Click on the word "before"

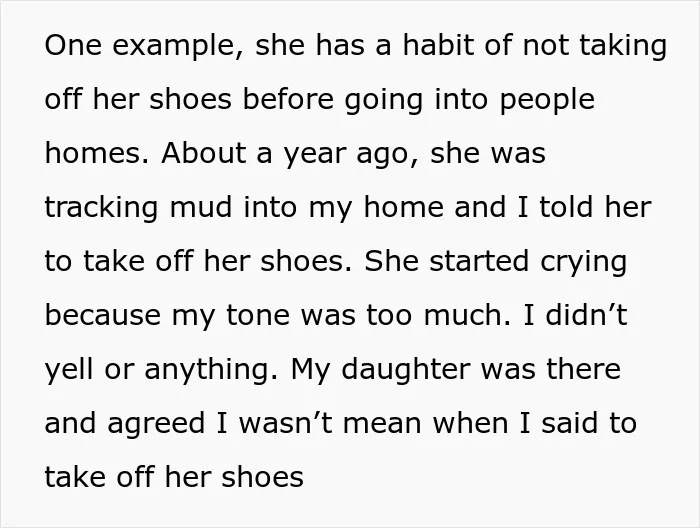[x=288, y=99]
